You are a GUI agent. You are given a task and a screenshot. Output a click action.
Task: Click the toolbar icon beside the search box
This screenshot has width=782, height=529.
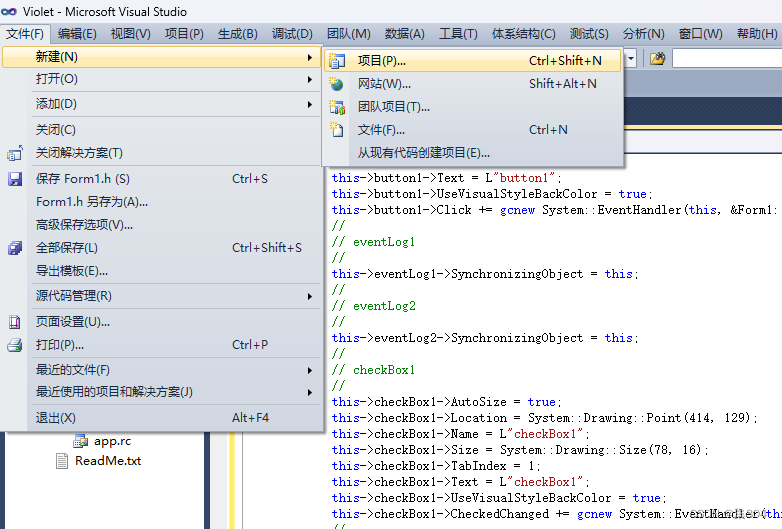tap(657, 59)
